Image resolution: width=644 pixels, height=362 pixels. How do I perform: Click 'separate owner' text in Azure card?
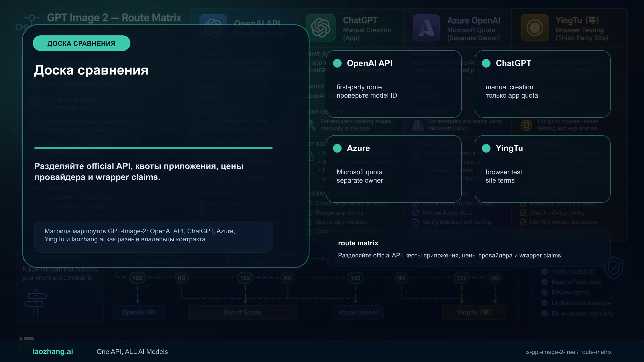pyautogui.click(x=360, y=180)
